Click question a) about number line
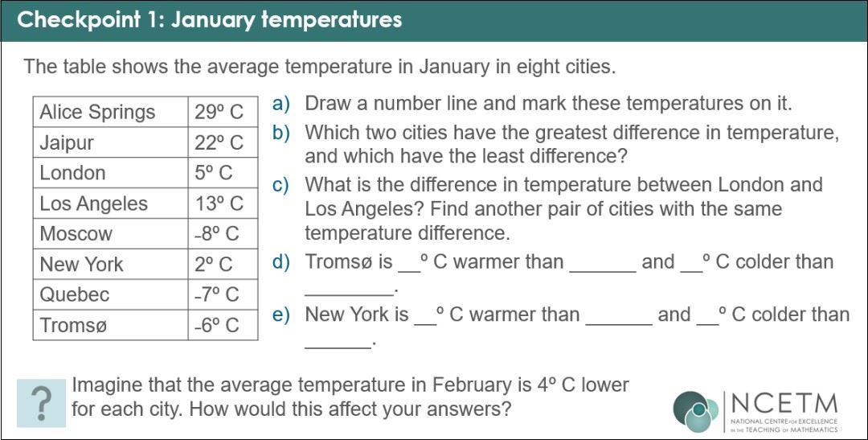868x440 pixels. (532, 104)
